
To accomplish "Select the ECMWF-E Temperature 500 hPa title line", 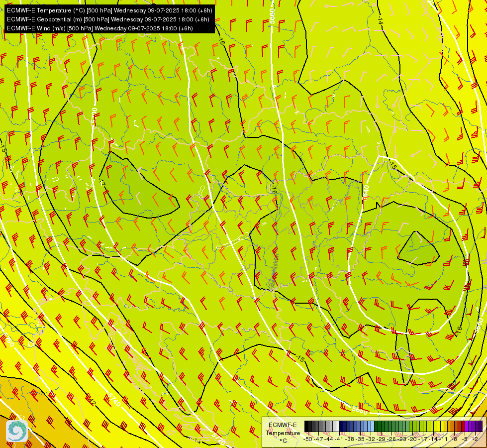I will pyautogui.click(x=109, y=10).
